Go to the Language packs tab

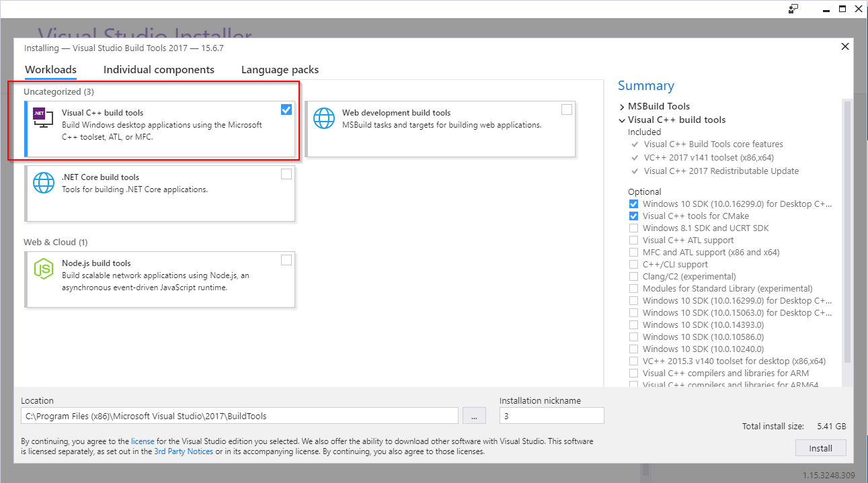coord(280,70)
